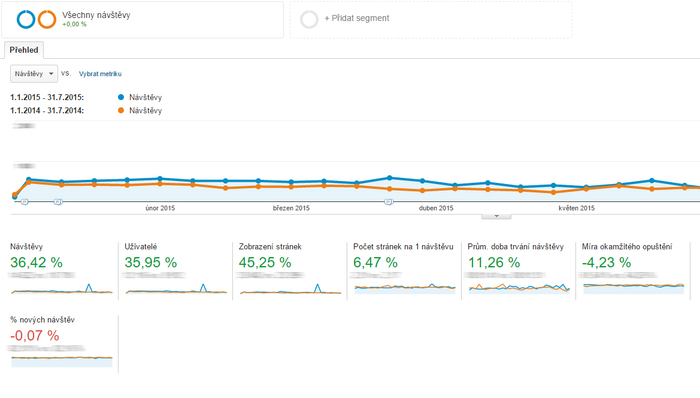Click the duben 2015 axis label
The width and height of the screenshot is (700, 398).
[x=436, y=208]
